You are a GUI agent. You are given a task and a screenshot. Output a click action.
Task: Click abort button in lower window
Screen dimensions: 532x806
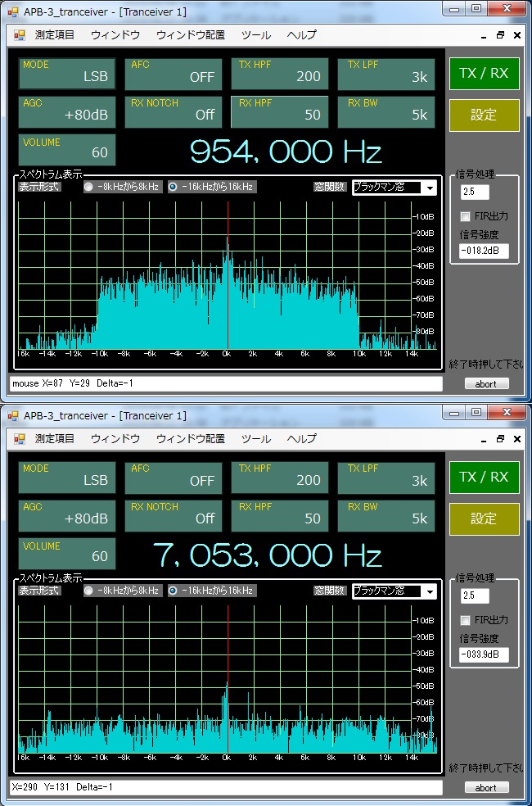point(486,787)
